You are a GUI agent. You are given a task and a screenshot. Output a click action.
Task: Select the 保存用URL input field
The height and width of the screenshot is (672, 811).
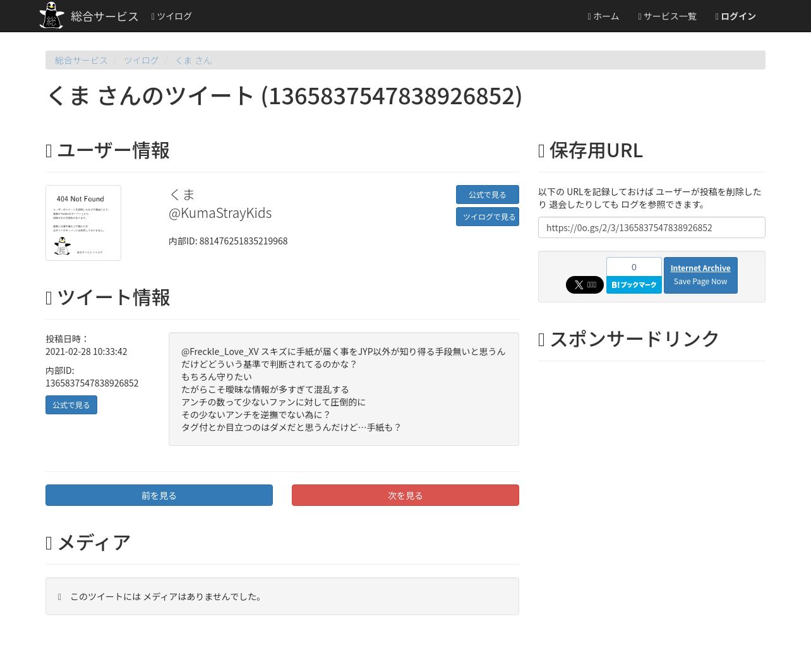click(x=652, y=227)
